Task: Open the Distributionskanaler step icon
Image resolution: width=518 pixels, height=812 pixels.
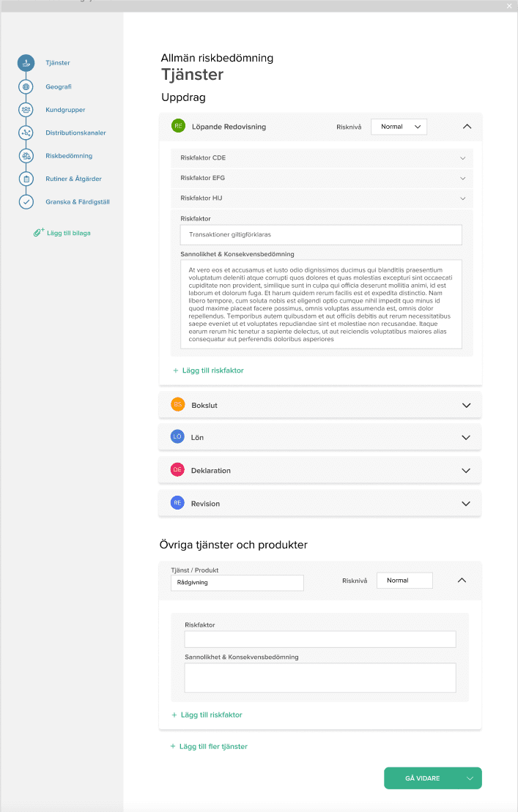Action: 26,133
